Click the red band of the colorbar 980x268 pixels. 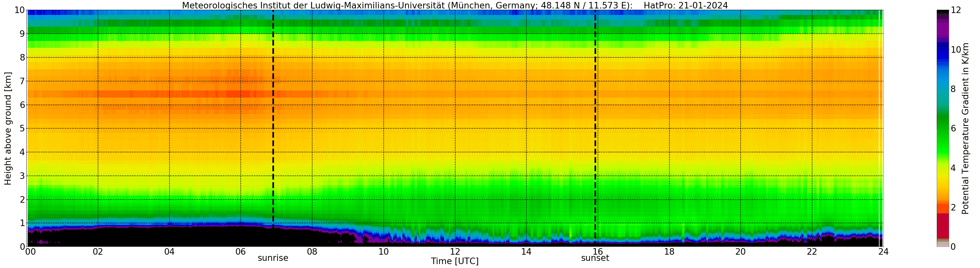pyautogui.click(x=943, y=226)
